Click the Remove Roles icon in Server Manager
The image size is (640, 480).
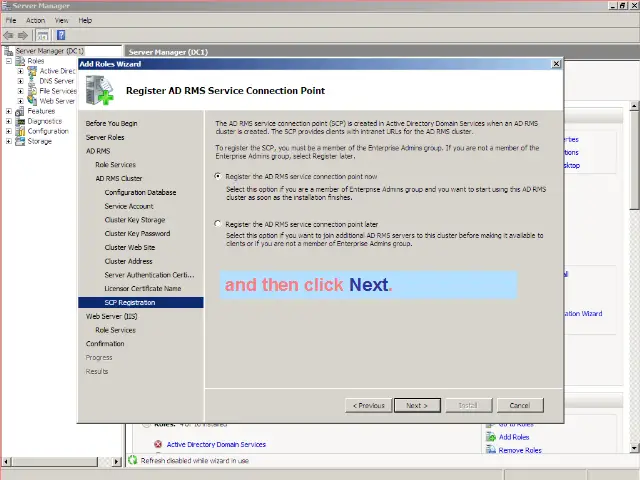(491, 449)
